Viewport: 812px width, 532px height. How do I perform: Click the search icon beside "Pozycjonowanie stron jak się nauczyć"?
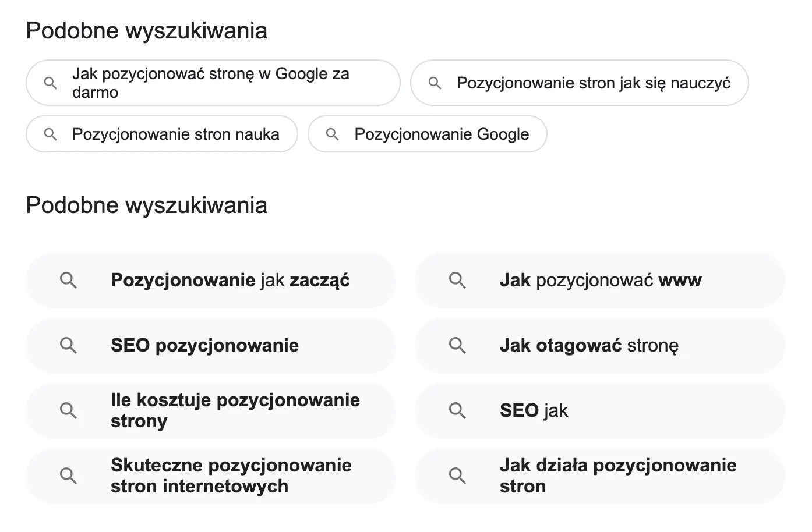coord(435,83)
